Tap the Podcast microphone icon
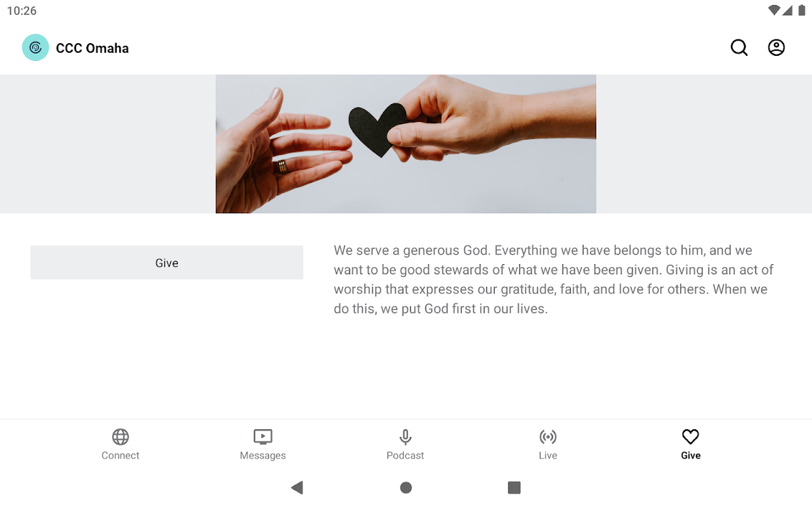Screen dimensions: 812x508 point(405,437)
